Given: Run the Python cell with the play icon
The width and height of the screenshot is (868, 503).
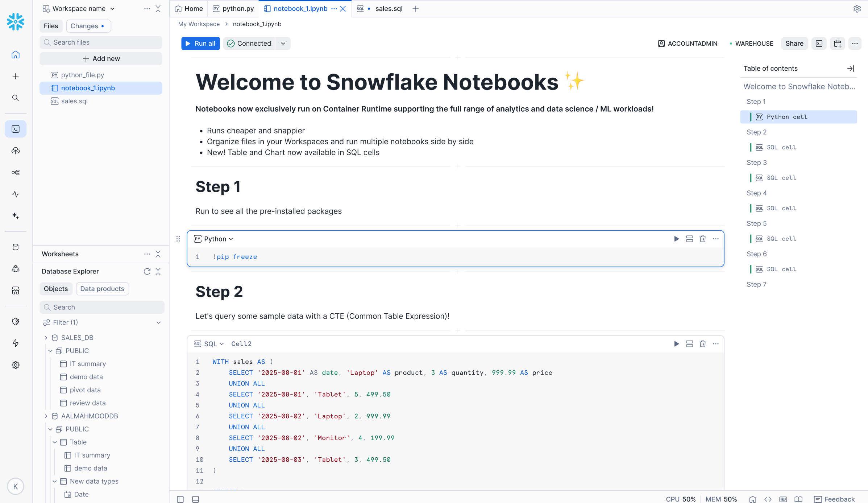Looking at the screenshot, I should [x=676, y=239].
